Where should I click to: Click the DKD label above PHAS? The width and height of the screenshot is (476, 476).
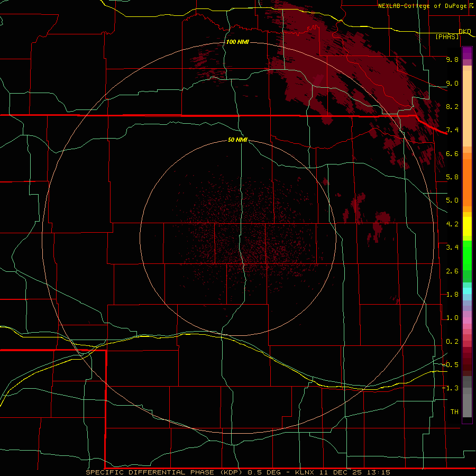tap(465, 31)
